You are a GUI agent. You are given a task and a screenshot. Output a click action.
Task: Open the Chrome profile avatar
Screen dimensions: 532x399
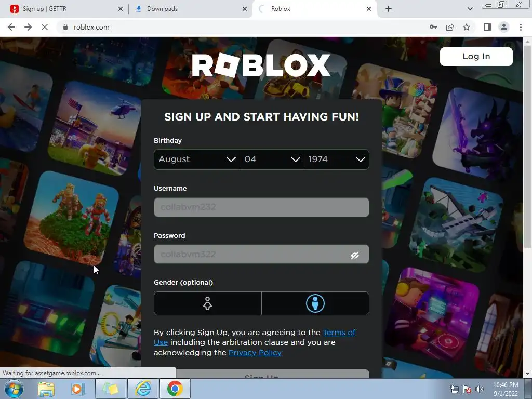coord(504,27)
